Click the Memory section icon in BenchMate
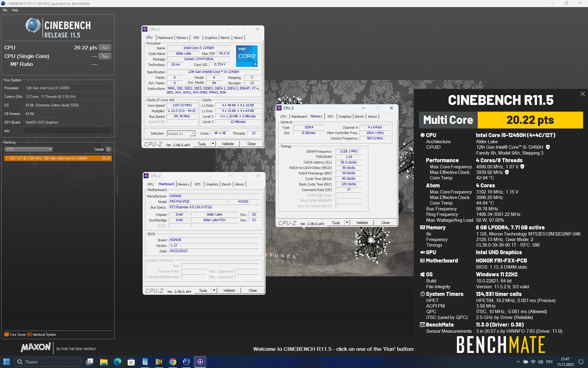 pyautogui.click(x=422, y=227)
